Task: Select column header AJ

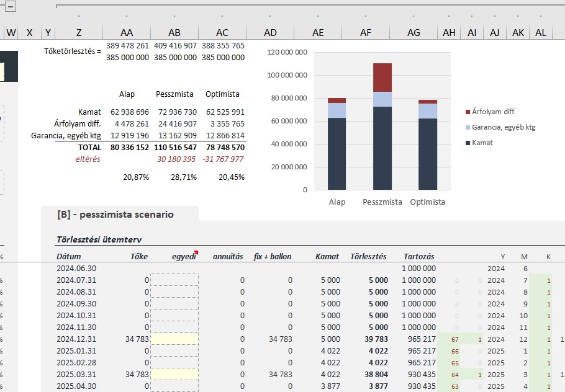Action: [x=495, y=32]
